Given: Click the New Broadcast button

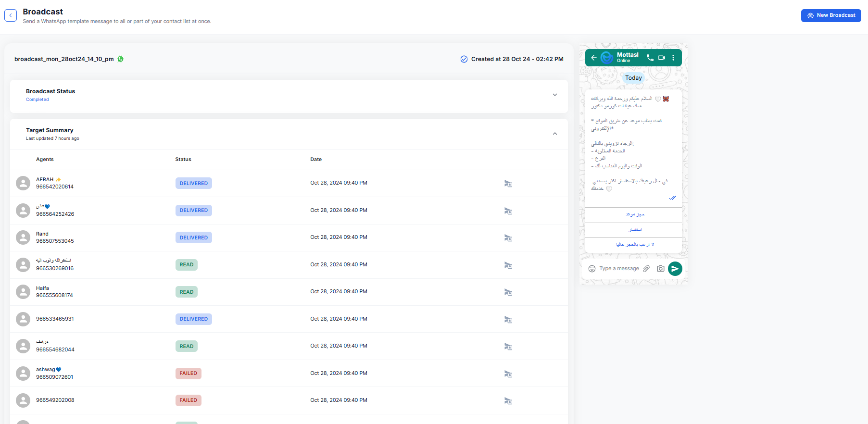Looking at the screenshot, I should pyautogui.click(x=830, y=15).
